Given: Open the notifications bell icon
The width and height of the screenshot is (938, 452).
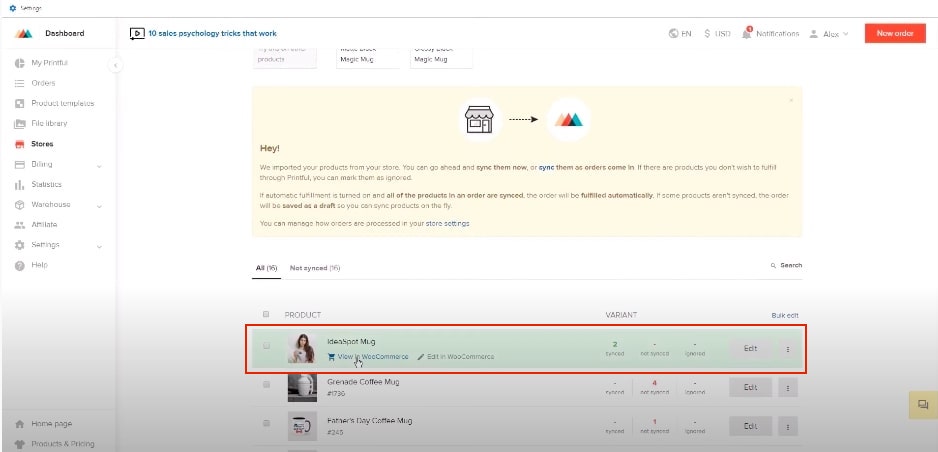Looking at the screenshot, I should (747, 33).
